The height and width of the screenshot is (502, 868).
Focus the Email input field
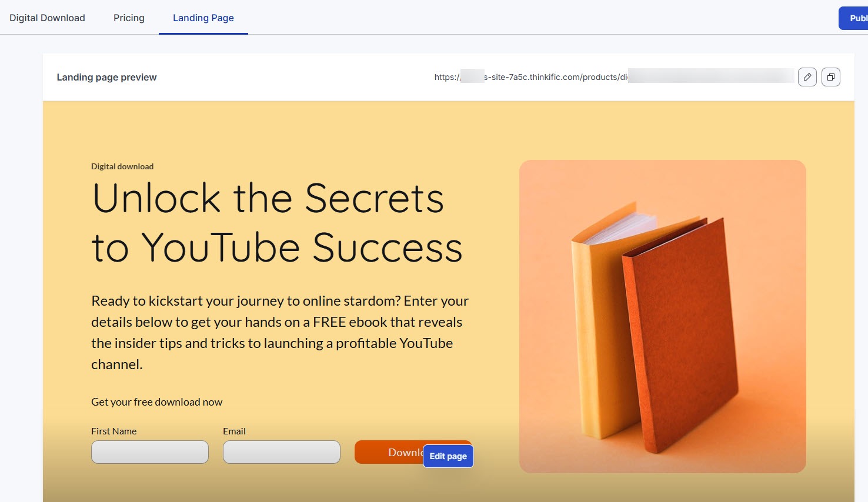click(282, 452)
